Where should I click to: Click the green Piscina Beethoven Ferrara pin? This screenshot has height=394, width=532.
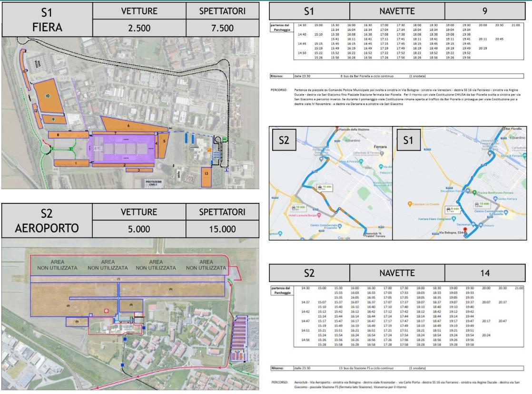pos(475,192)
